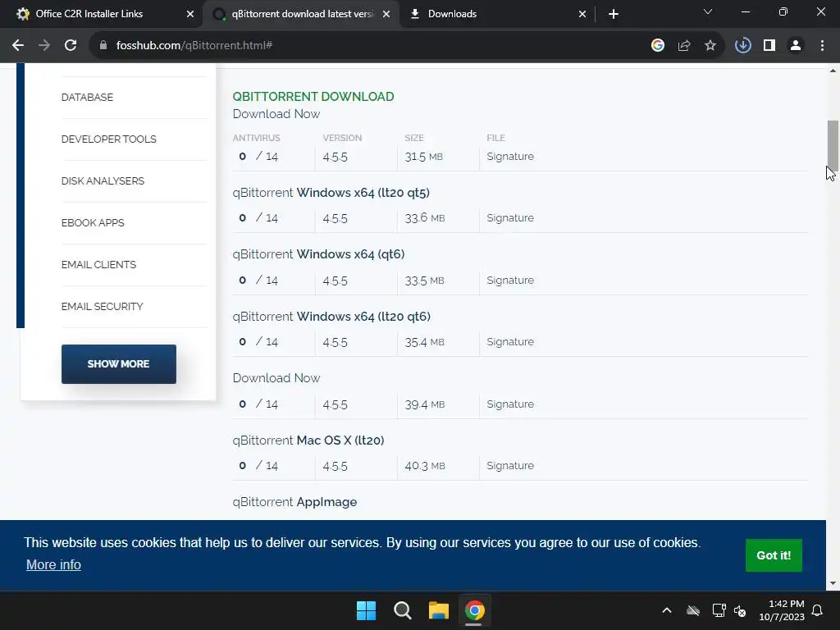Bookmark this page with the star
840x630 pixels.
(x=710, y=46)
